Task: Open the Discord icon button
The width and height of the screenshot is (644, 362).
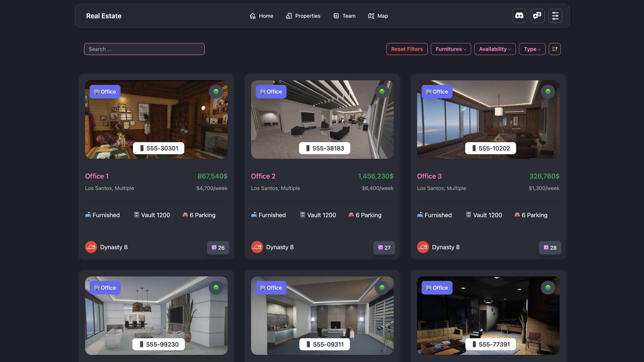Action: point(519,16)
